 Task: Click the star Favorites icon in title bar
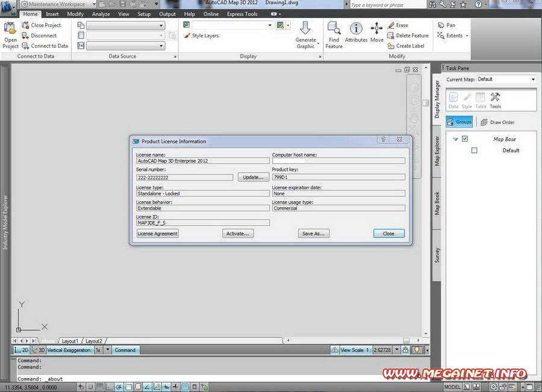click(x=463, y=4)
